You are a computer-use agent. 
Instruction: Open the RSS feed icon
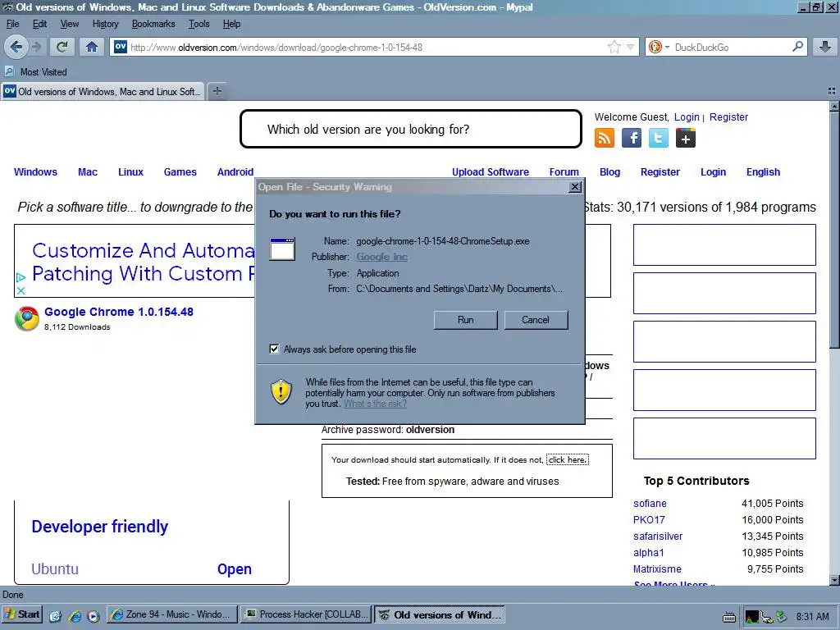pyautogui.click(x=605, y=138)
